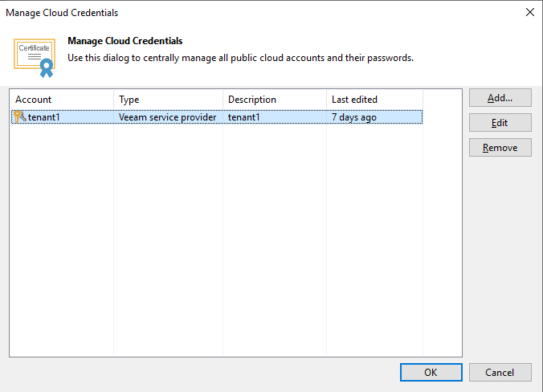Sort list by Last edited column header
This screenshot has height=392, width=543.
374,100
